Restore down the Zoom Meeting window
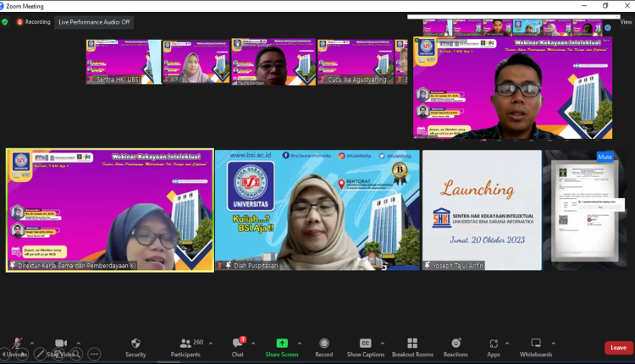The height and width of the screenshot is (364, 635). (x=605, y=6)
